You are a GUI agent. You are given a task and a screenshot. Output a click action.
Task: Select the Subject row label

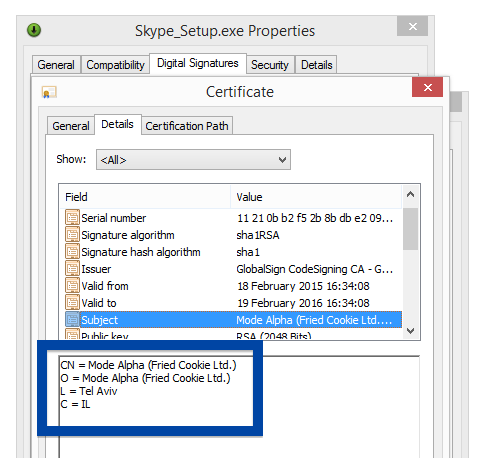coord(100,320)
